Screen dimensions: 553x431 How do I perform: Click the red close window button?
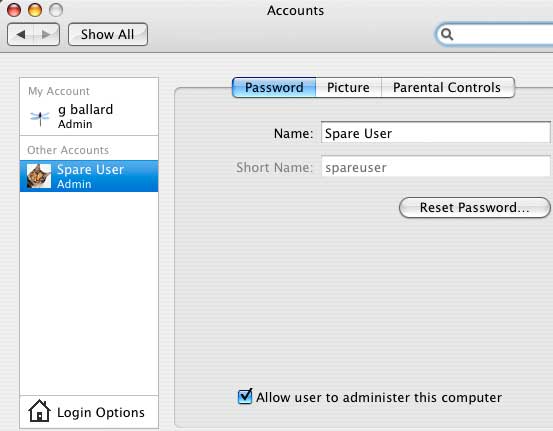[14, 10]
